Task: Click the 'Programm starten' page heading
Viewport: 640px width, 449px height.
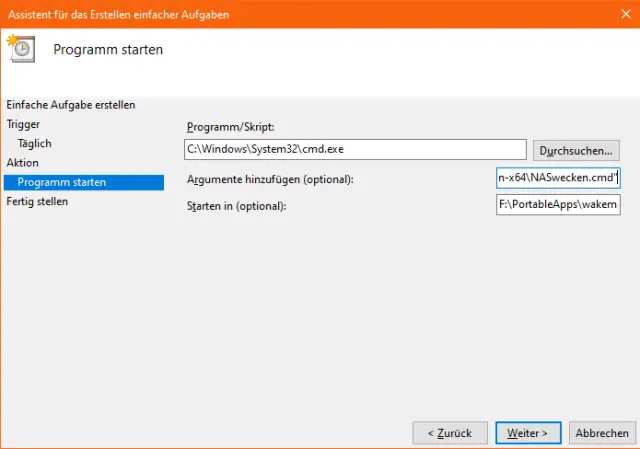Action: 108,50
